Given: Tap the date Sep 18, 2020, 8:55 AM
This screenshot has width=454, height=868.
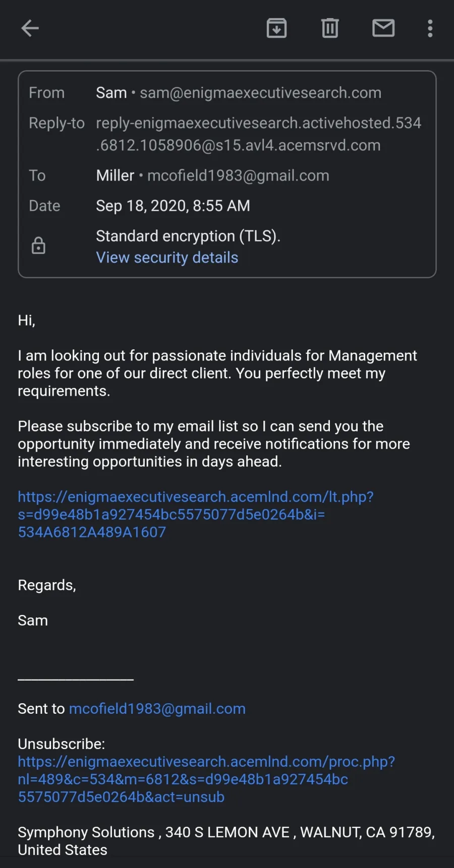Looking at the screenshot, I should 173,206.
